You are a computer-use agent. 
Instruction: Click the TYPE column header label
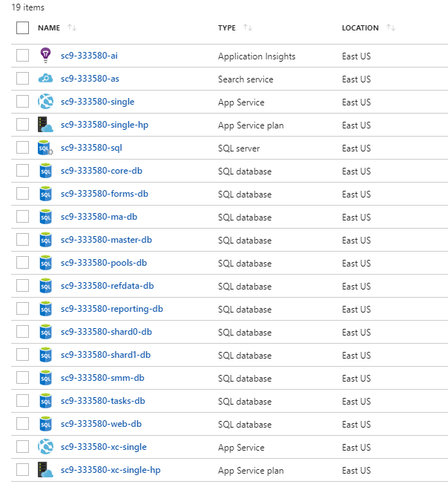[x=227, y=28]
